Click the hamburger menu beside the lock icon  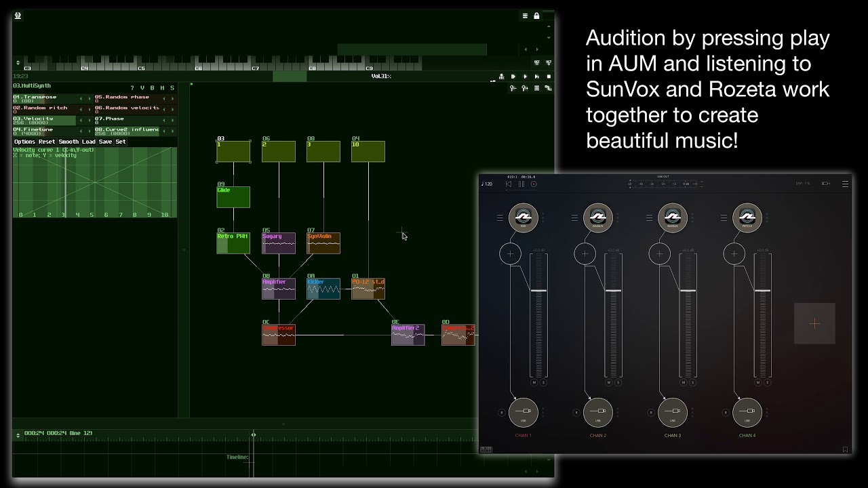coord(525,16)
